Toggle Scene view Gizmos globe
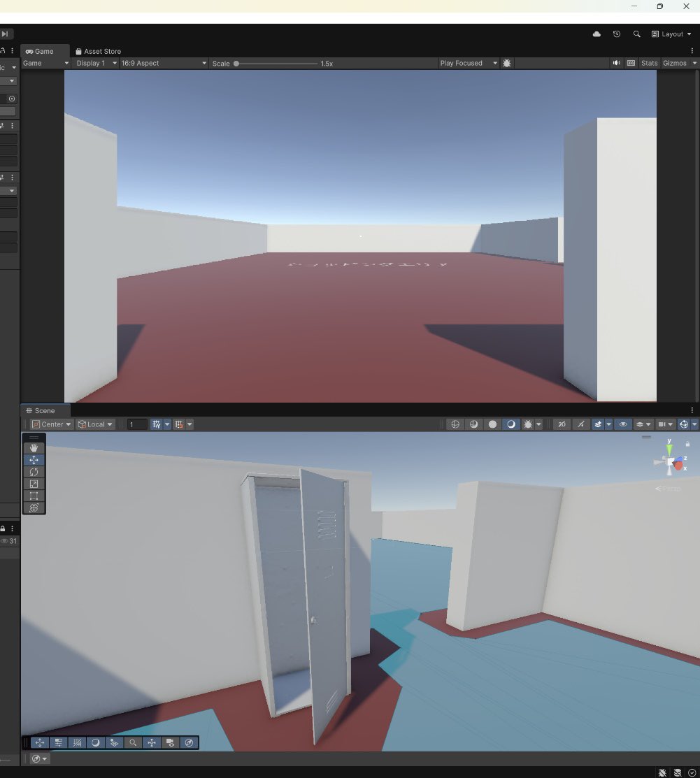The image size is (700, 778). pos(684,424)
